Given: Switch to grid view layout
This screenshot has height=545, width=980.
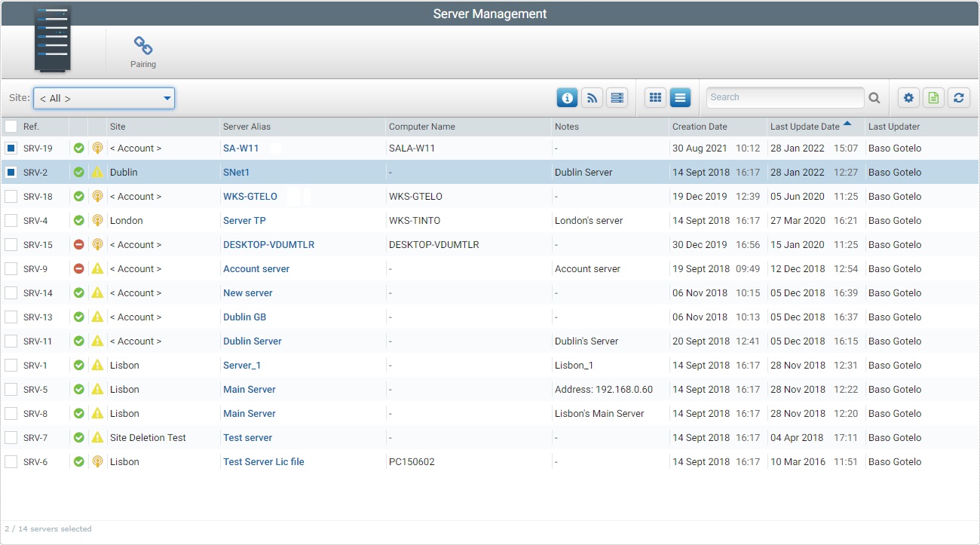Looking at the screenshot, I should pyautogui.click(x=655, y=97).
